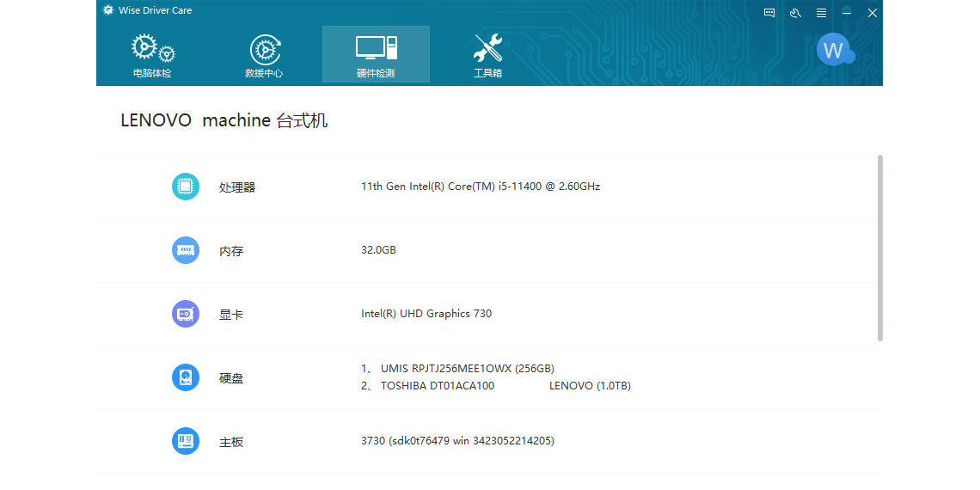980x490 pixels.
Task: Select the 硬件检测 hardware detection tab
Action: 376,55
